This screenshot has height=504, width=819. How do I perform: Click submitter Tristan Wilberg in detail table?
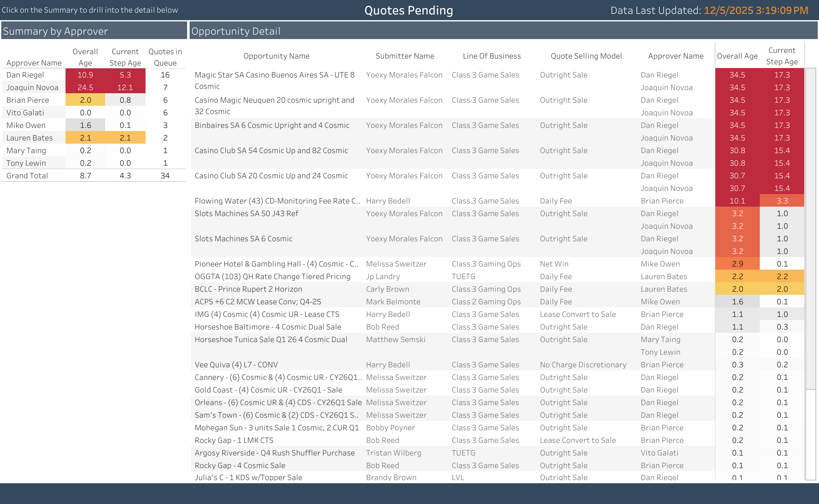tap(393, 453)
